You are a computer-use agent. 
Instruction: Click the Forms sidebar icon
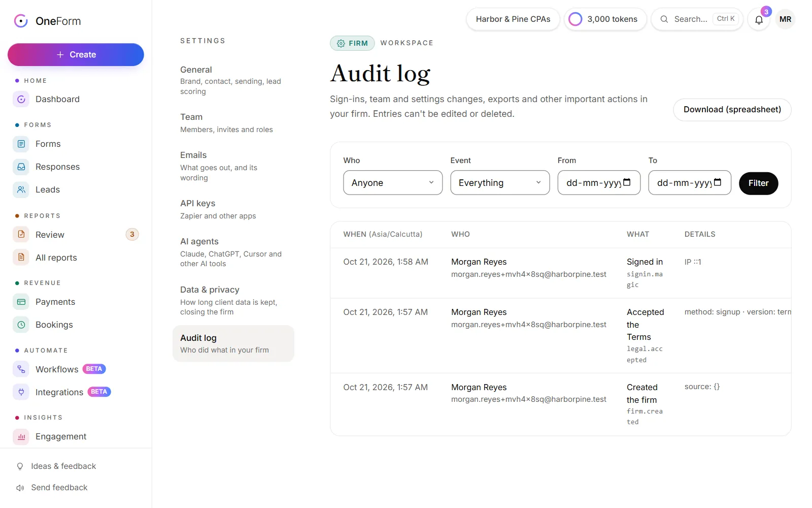pos(21,144)
